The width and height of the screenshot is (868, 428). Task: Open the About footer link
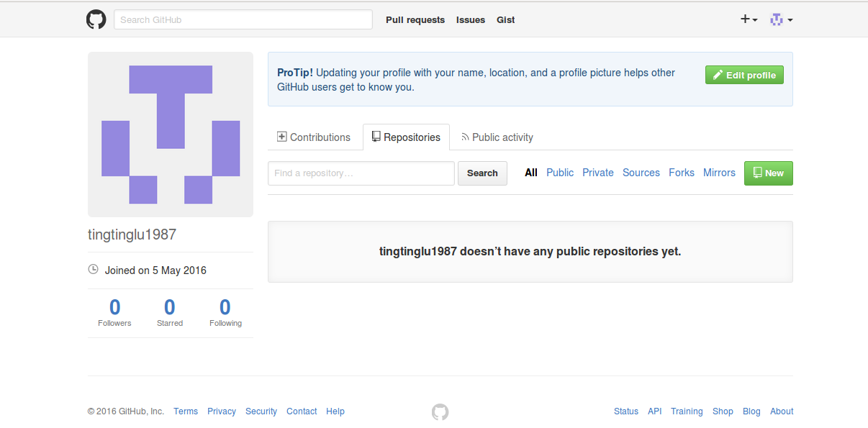[x=782, y=411]
